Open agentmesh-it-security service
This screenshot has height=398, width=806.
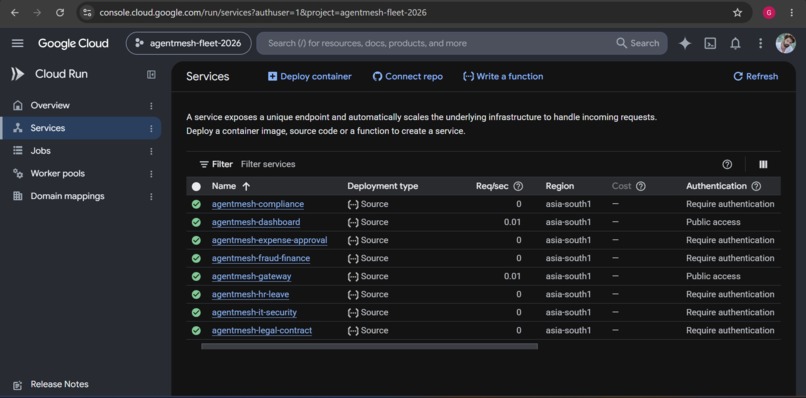(x=254, y=312)
